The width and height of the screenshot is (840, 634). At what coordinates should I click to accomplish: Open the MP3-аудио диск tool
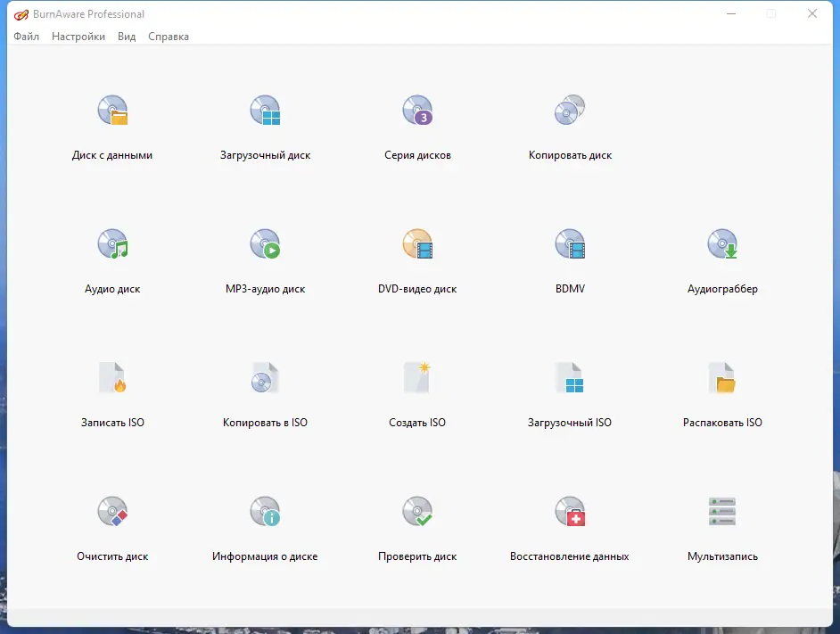point(265,259)
